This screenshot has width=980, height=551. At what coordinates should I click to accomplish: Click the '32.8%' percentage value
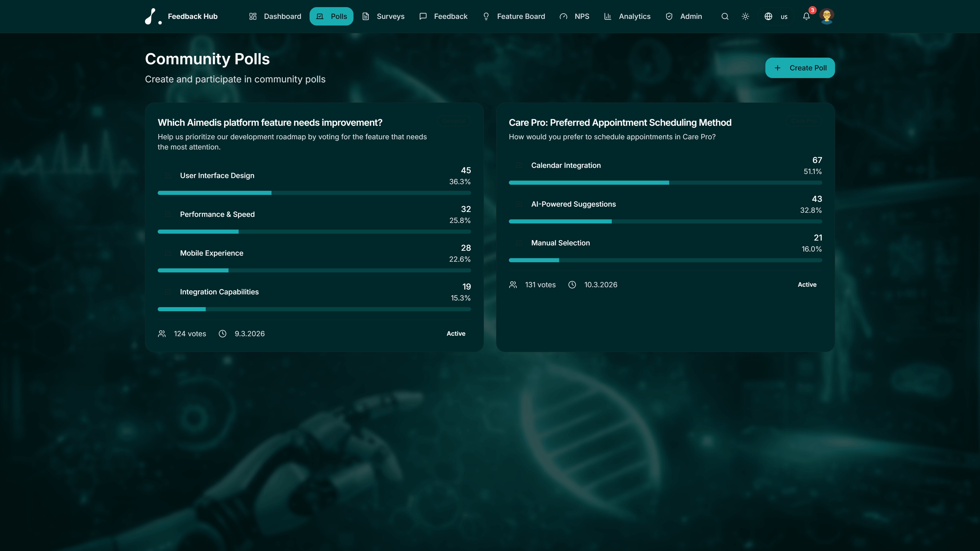pos(811,210)
